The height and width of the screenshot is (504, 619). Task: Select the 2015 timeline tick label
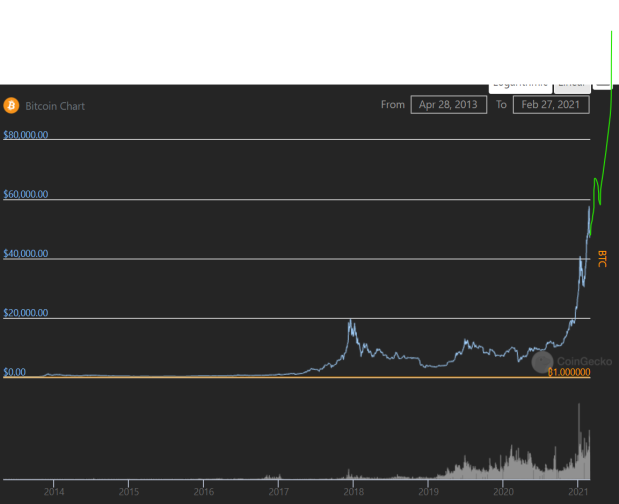pos(129,491)
